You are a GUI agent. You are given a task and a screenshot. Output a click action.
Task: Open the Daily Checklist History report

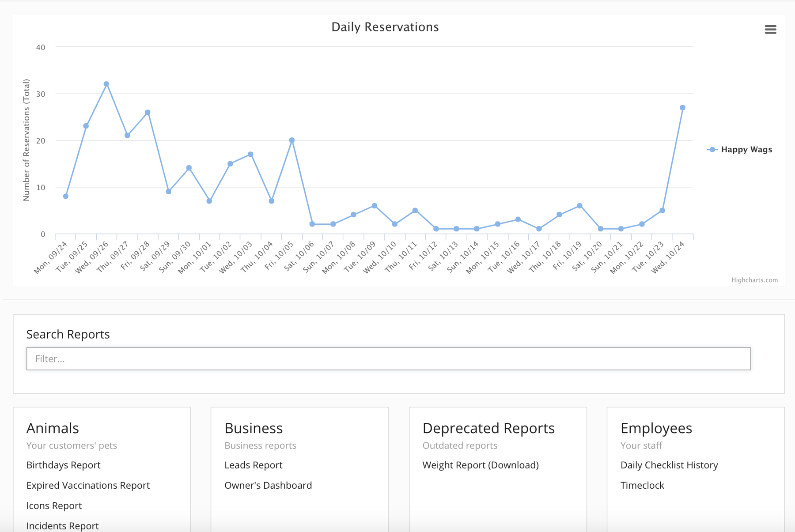pos(670,464)
